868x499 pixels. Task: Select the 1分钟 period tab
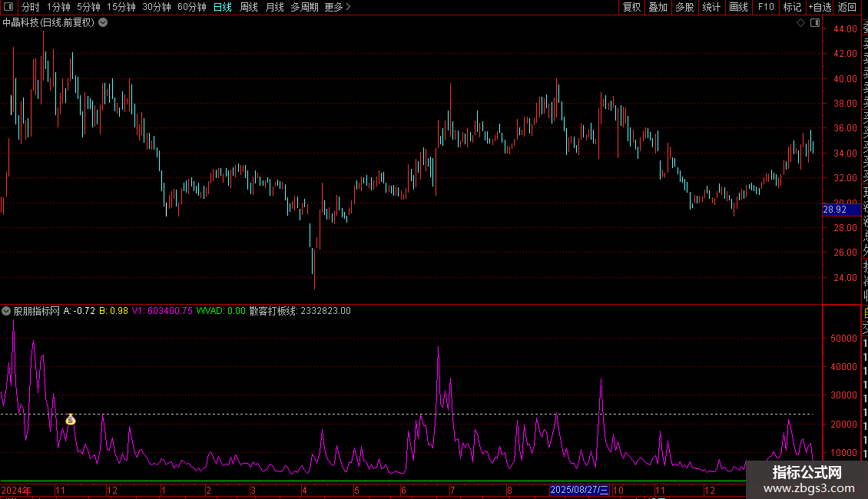(x=58, y=7)
